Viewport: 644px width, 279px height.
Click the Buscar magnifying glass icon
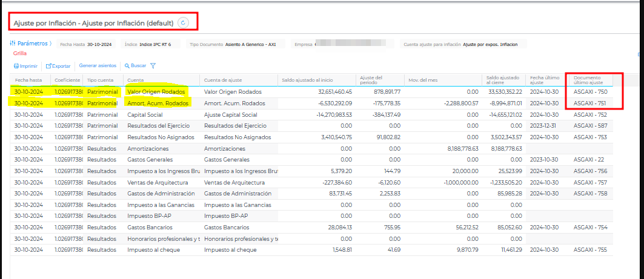click(x=127, y=66)
